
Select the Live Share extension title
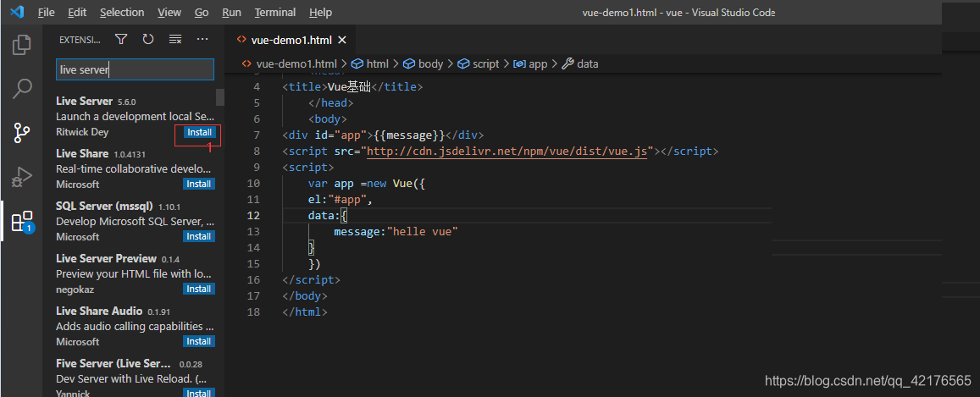pos(82,153)
